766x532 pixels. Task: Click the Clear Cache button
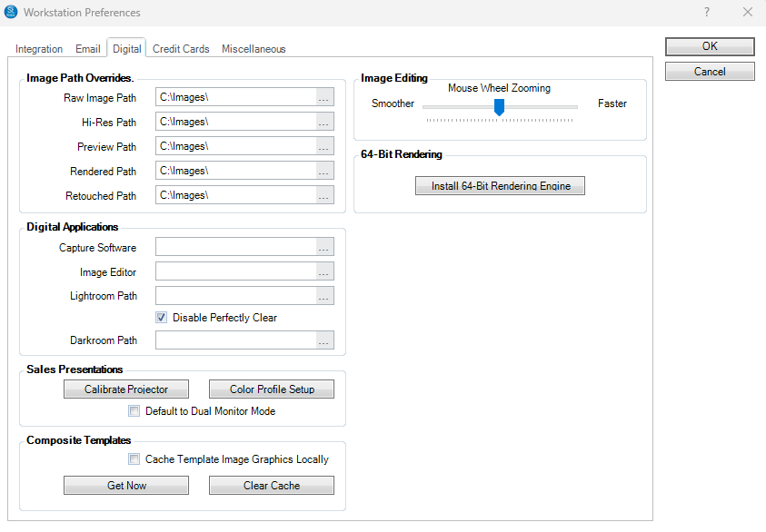coord(271,486)
